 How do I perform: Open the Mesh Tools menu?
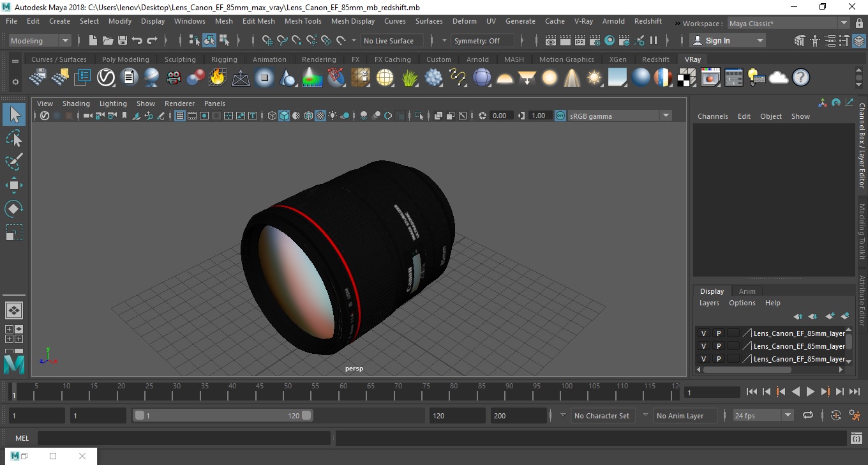303,21
